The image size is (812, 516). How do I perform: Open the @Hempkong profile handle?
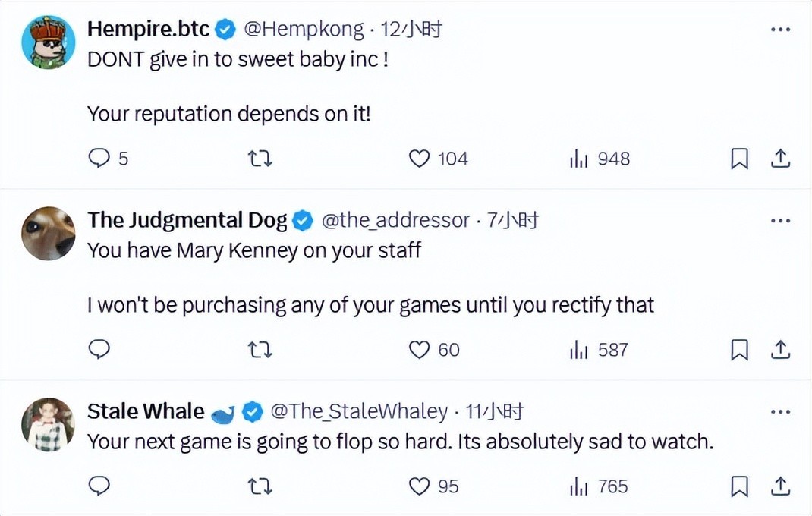303,30
